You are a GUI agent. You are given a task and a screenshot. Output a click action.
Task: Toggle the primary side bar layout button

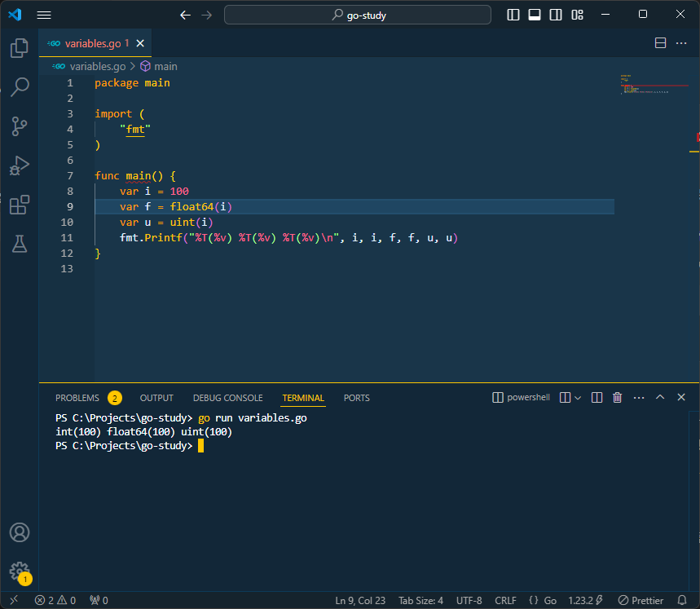pyautogui.click(x=513, y=15)
